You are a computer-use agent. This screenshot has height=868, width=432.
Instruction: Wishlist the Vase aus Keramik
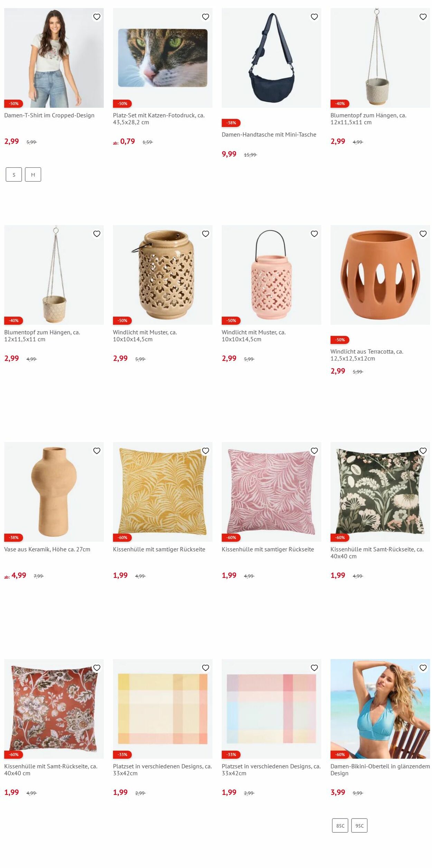click(97, 451)
